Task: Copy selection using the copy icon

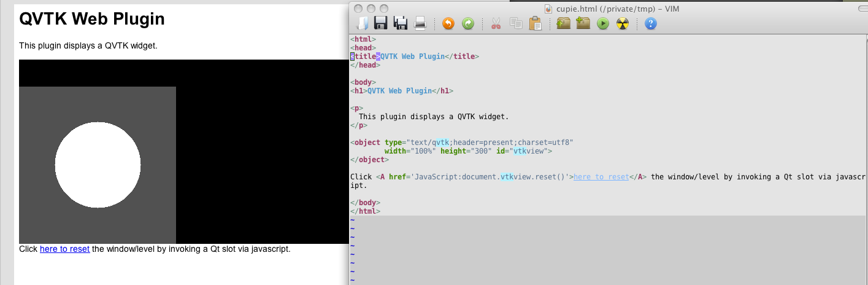Action: click(x=515, y=23)
